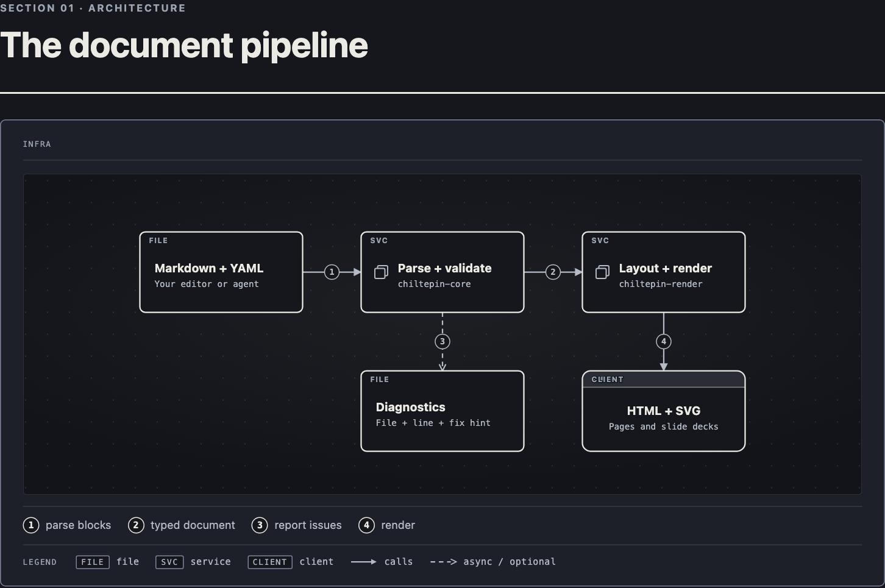Click the SVC tag on Layout + render node

point(600,241)
